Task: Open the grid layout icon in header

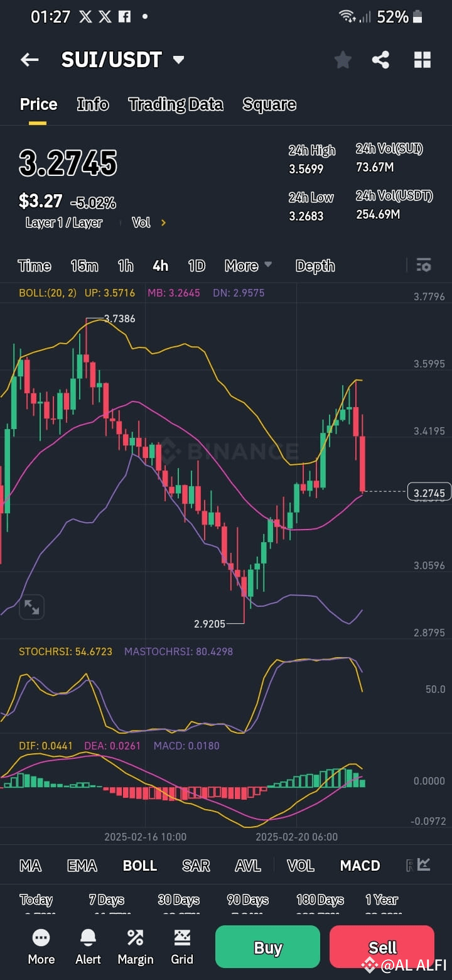Action: [422, 60]
